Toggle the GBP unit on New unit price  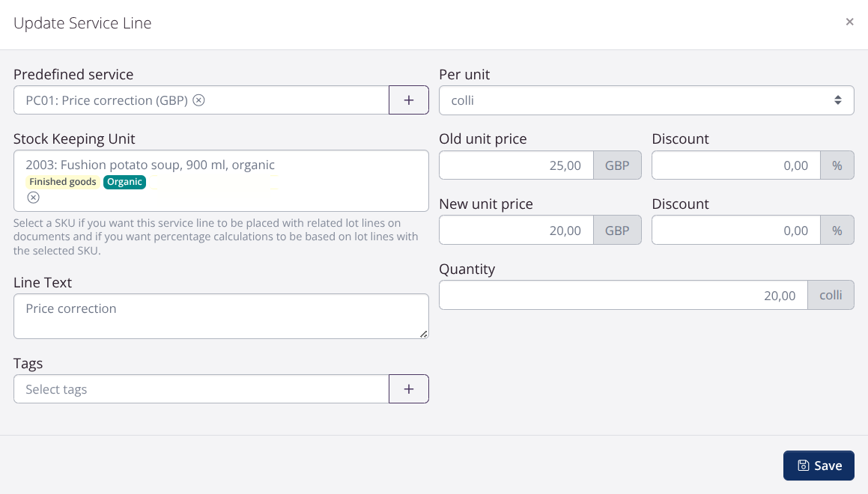(617, 230)
